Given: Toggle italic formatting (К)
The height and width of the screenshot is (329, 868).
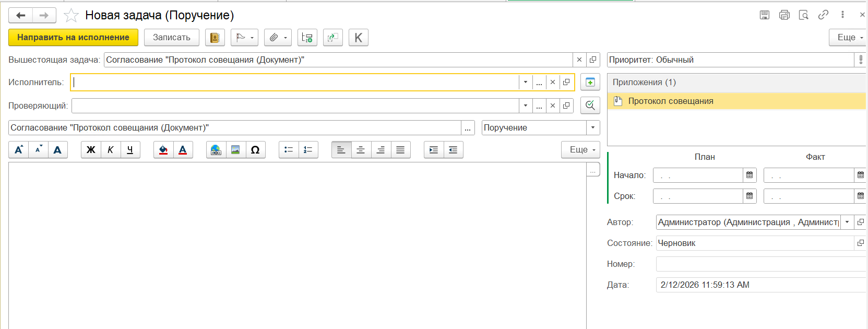Looking at the screenshot, I should (111, 150).
